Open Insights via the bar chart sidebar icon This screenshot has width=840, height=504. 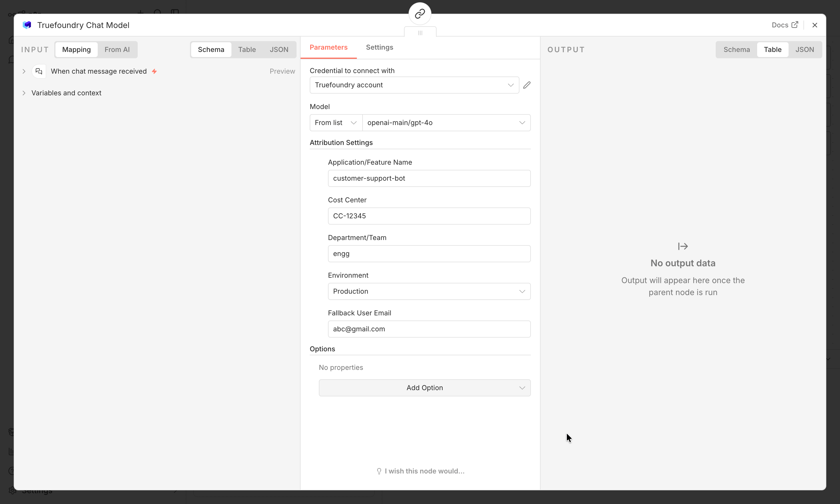(x=11, y=452)
